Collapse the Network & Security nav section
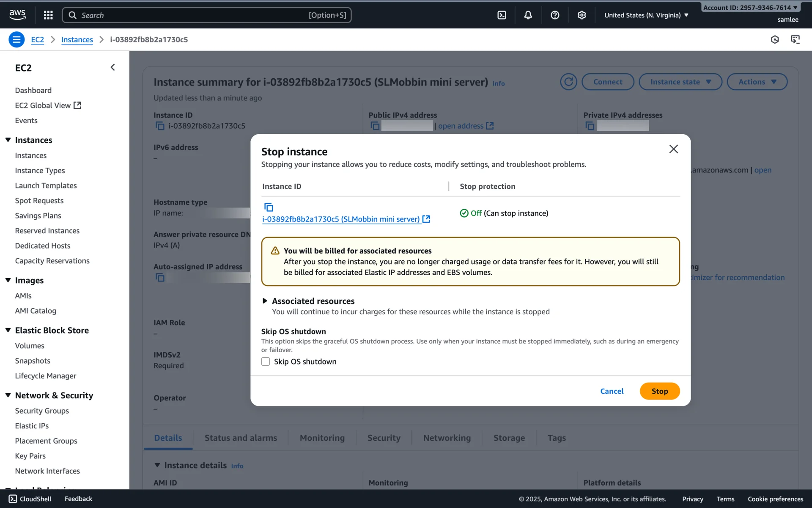 click(8, 395)
